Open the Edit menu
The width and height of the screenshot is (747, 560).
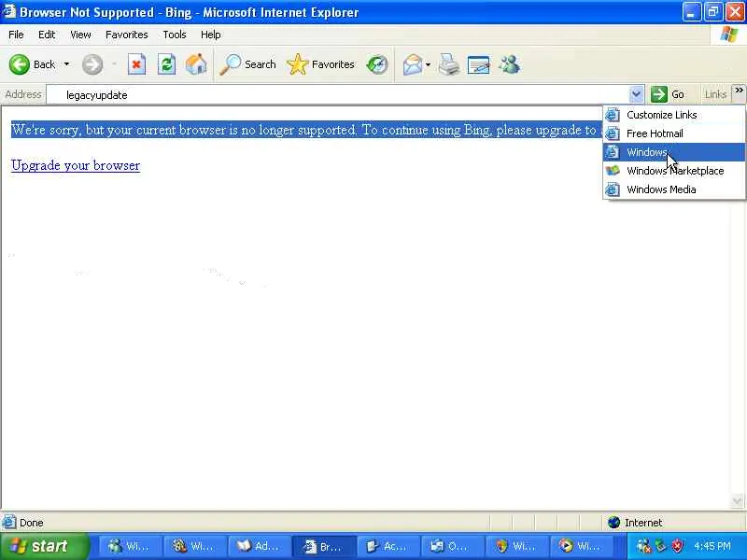[x=47, y=35]
